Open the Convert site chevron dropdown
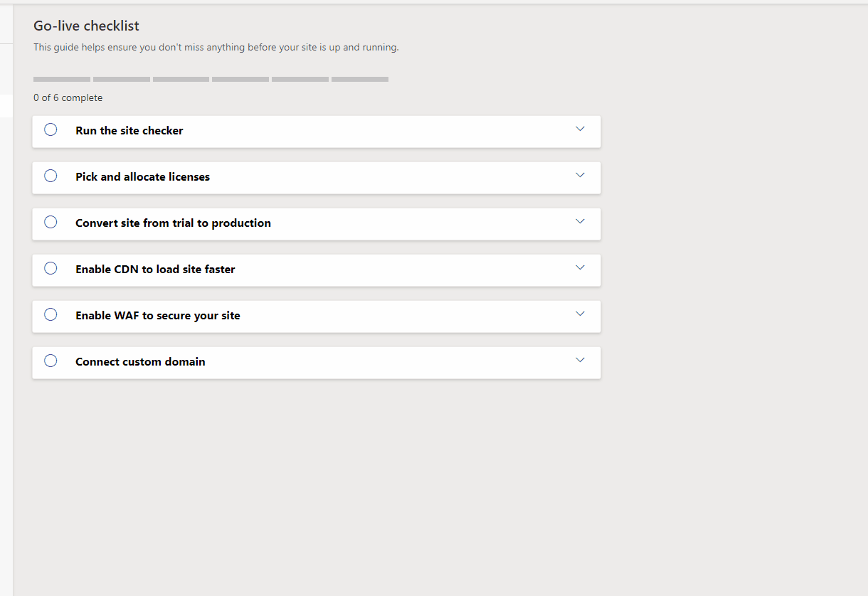This screenshot has width=868, height=596. click(580, 221)
